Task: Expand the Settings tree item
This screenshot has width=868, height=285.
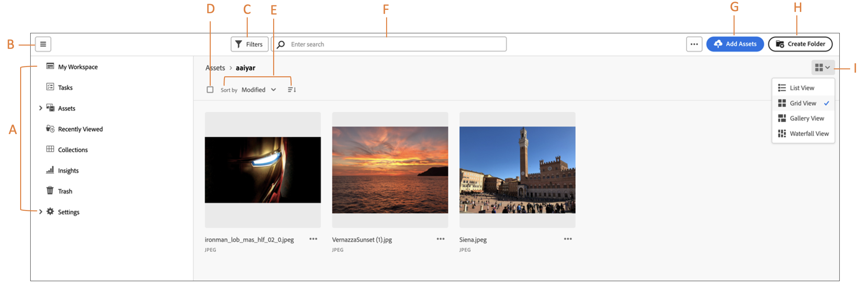Action: pos(40,212)
